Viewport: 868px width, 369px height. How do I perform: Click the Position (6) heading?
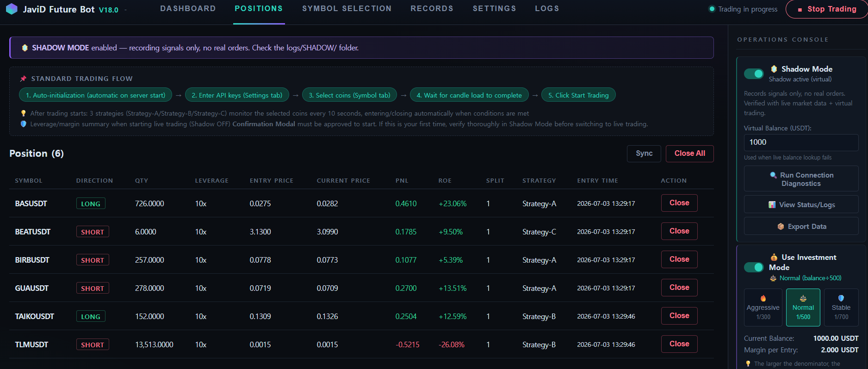coord(37,154)
